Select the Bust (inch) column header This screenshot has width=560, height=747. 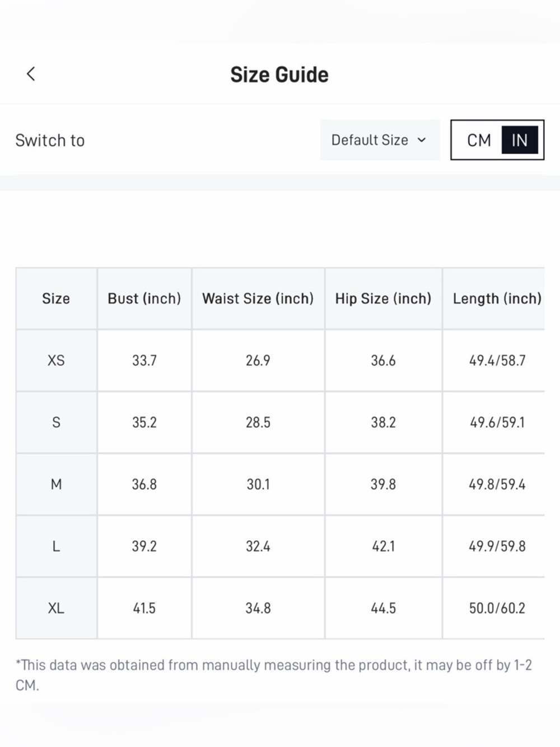click(x=144, y=299)
